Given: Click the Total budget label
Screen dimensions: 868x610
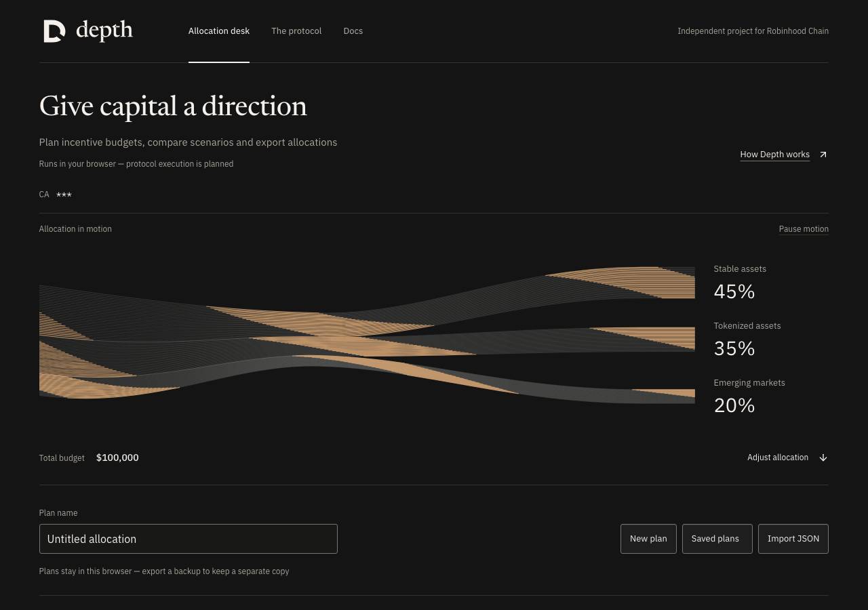Looking at the screenshot, I should click(62, 458).
